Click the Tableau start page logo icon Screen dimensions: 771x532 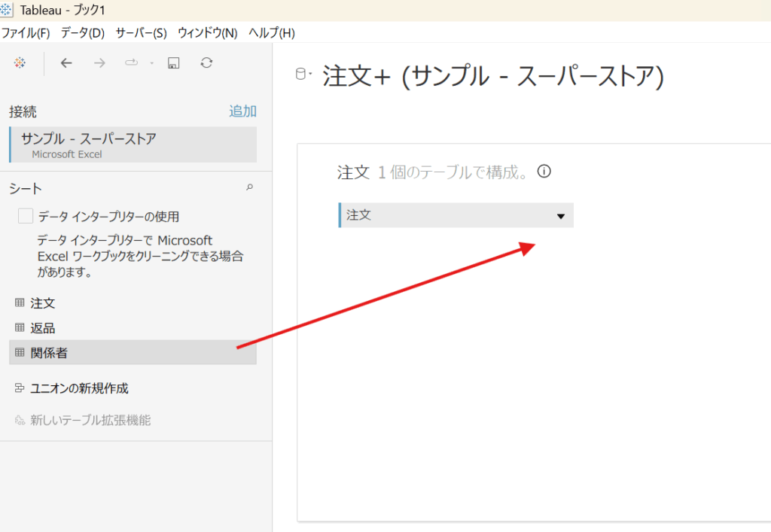point(20,63)
